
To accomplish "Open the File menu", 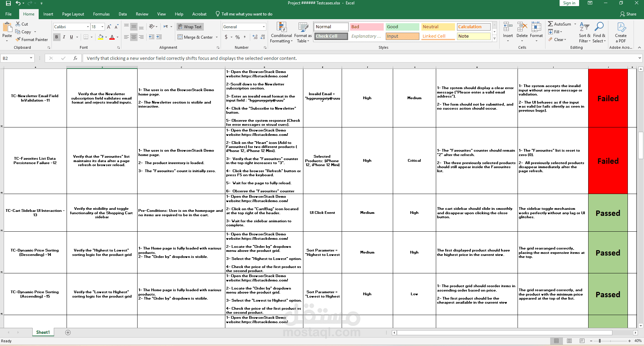I will click(x=8, y=14).
